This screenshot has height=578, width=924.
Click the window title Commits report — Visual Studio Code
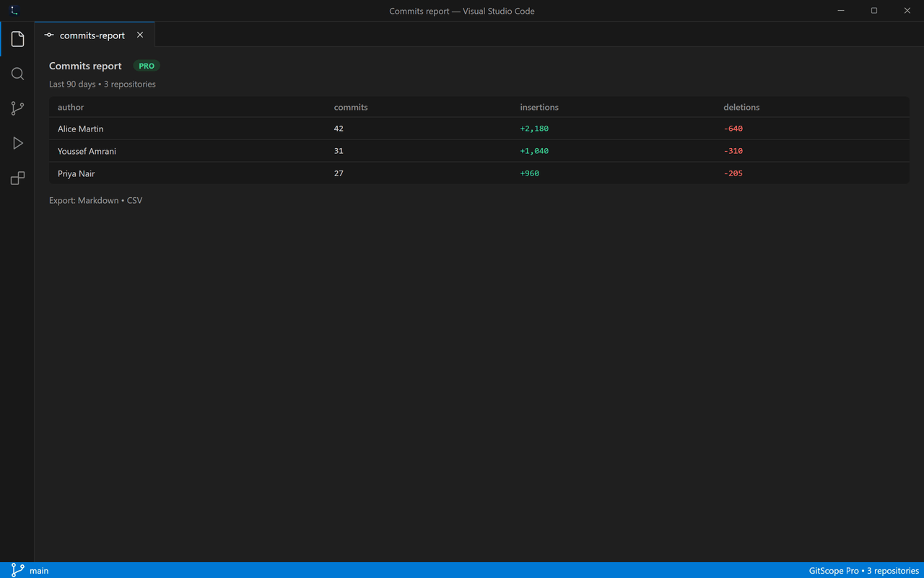click(462, 11)
